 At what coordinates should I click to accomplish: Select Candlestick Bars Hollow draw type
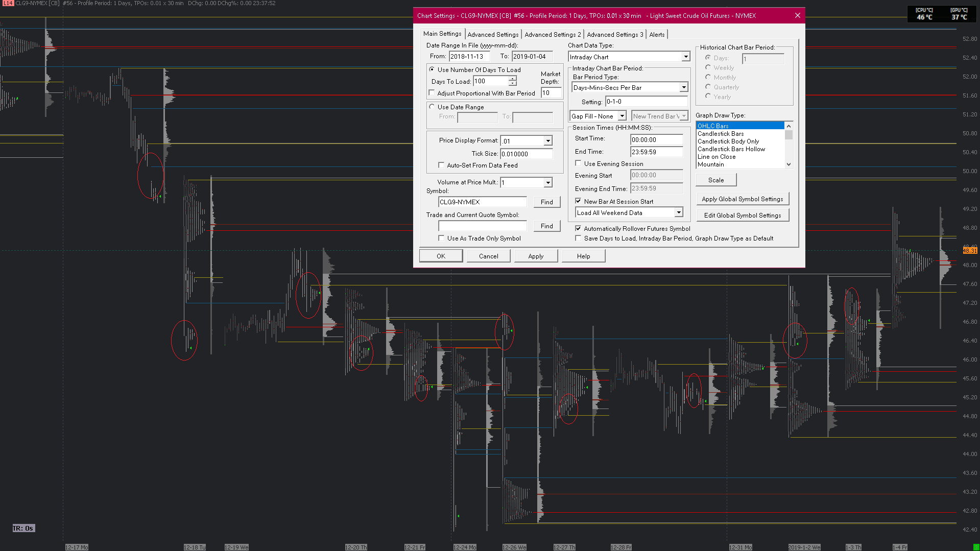(x=731, y=149)
